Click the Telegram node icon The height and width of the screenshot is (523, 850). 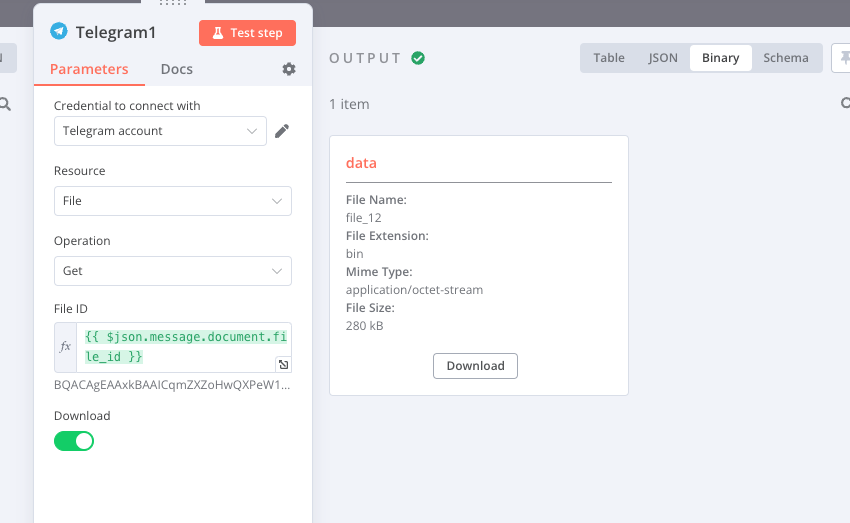coord(59,31)
